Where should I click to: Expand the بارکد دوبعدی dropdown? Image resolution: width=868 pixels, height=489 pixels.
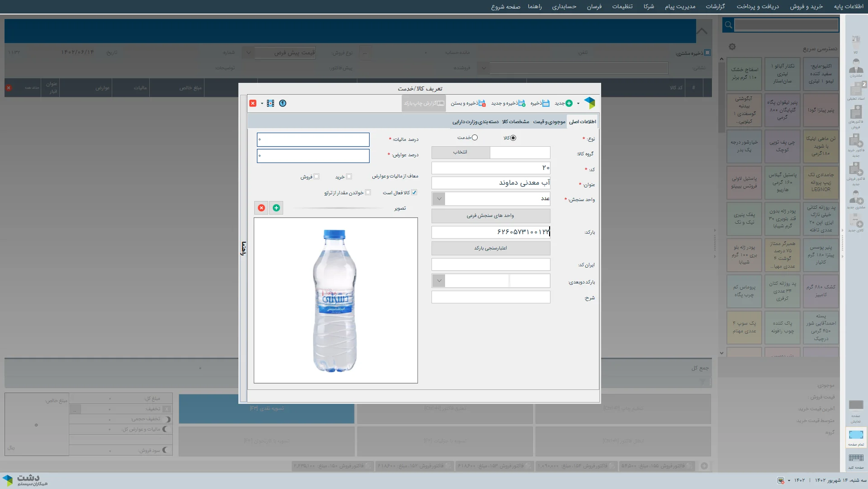click(439, 281)
